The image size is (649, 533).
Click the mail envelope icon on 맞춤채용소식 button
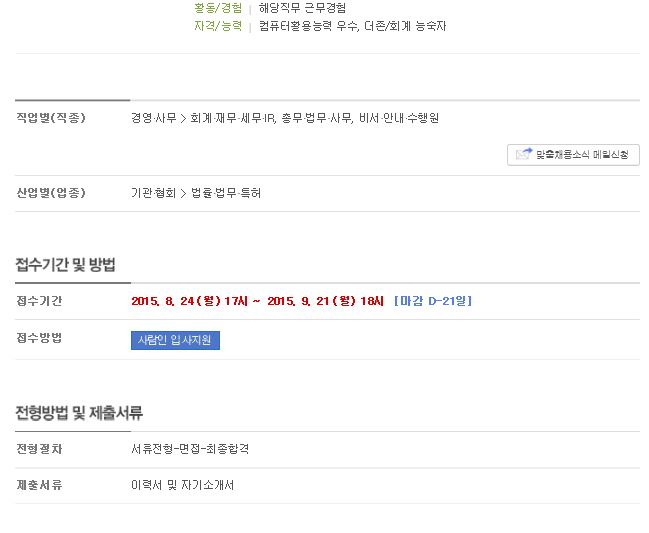tap(524, 154)
